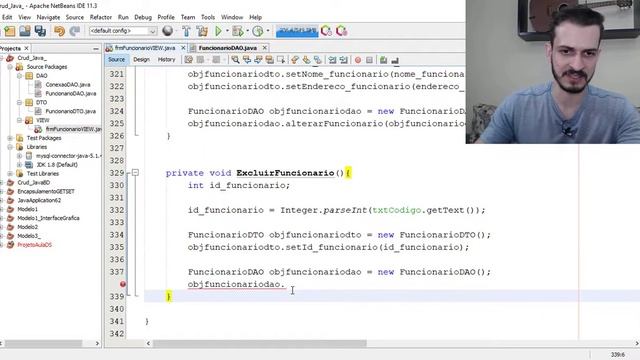Switch to the Design view button
The width and height of the screenshot is (640, 360).
pos(141,60)
